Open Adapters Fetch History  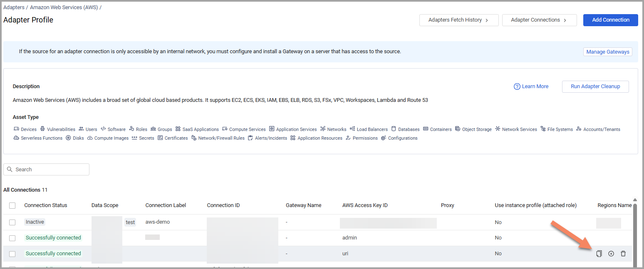point(459,20)
